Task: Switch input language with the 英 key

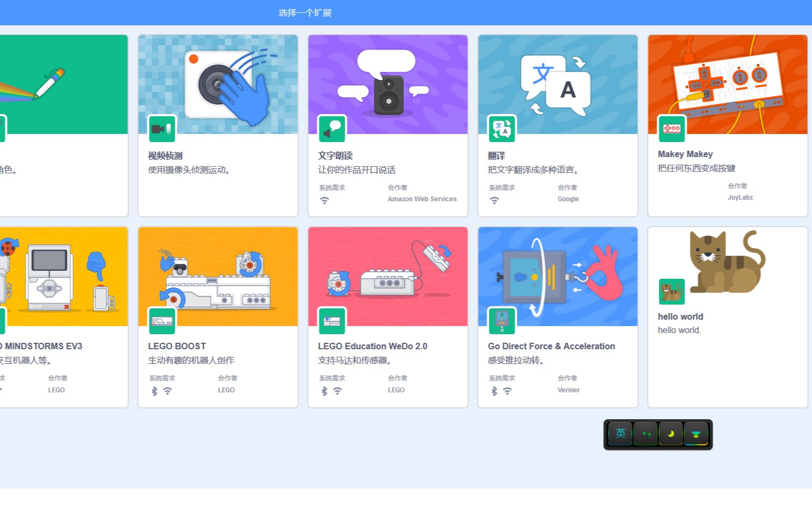Action: 621,434
